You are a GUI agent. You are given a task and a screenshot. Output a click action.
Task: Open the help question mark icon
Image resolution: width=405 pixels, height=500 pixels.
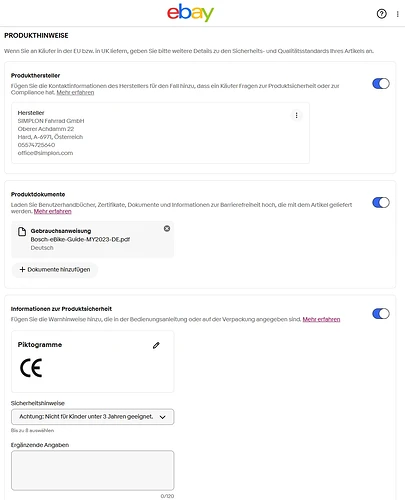pos(381,14)
